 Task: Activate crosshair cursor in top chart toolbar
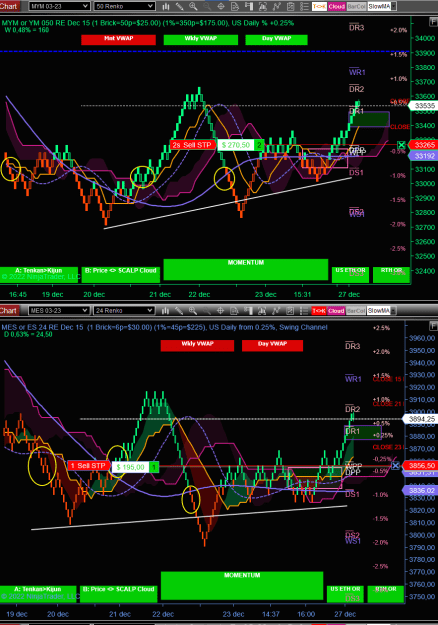click(x=221, y=6)
